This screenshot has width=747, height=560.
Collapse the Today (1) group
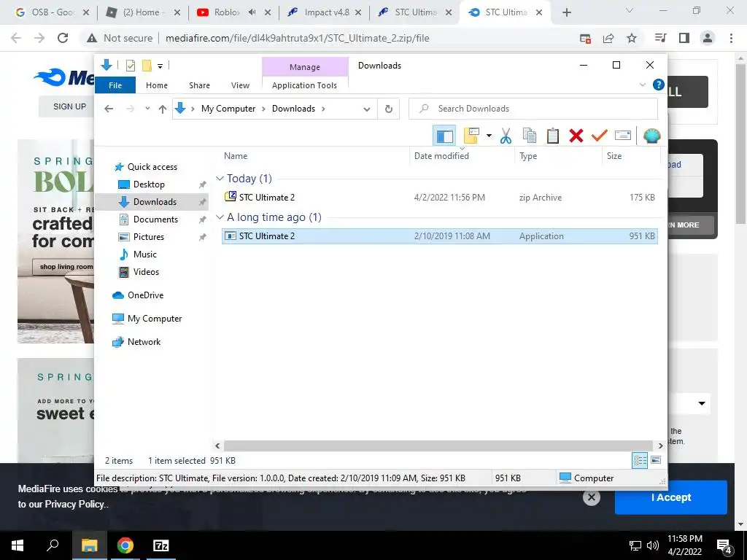[220, 179]
